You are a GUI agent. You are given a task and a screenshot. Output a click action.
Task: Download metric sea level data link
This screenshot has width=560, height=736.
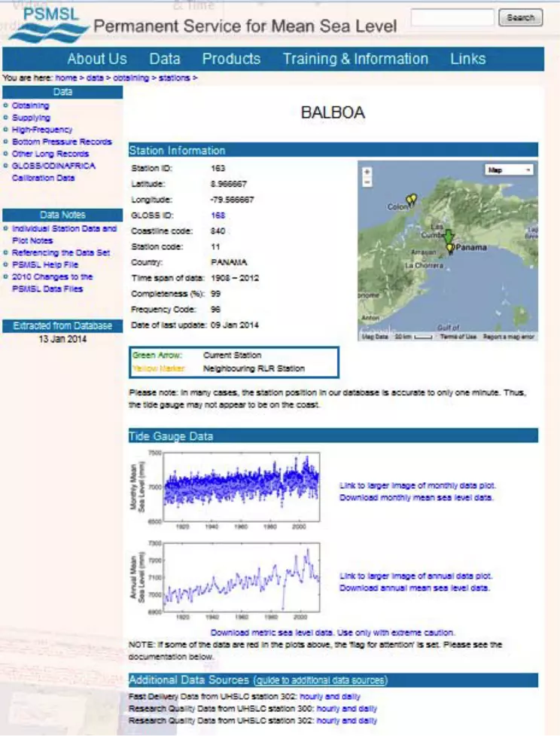332,633
